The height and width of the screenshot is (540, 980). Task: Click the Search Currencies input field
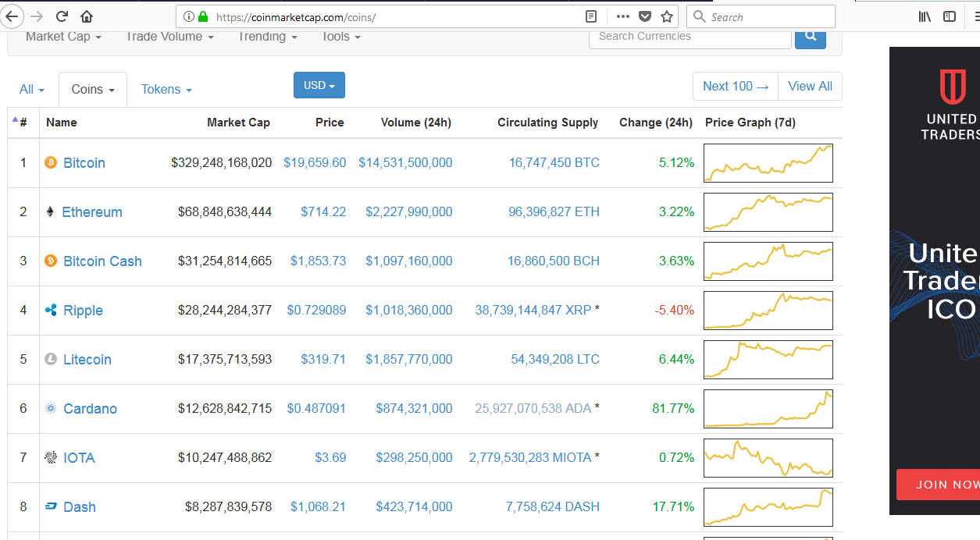[x=690, y=37]
